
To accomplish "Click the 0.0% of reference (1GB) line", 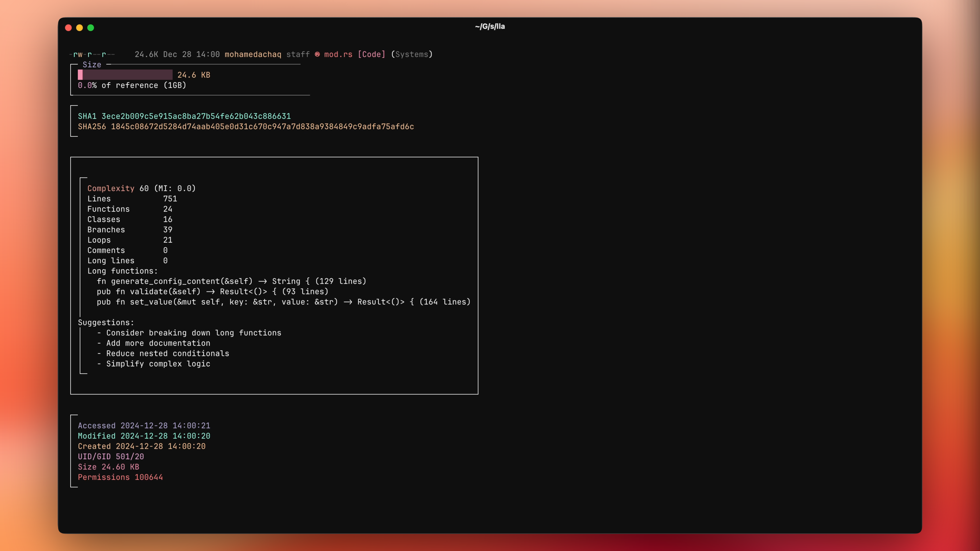I will point(132,85).
